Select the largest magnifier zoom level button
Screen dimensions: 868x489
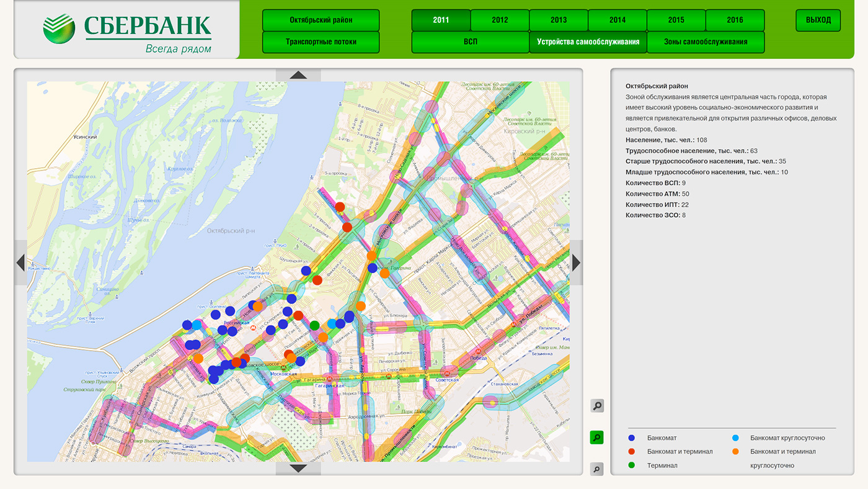pos(596,406)
